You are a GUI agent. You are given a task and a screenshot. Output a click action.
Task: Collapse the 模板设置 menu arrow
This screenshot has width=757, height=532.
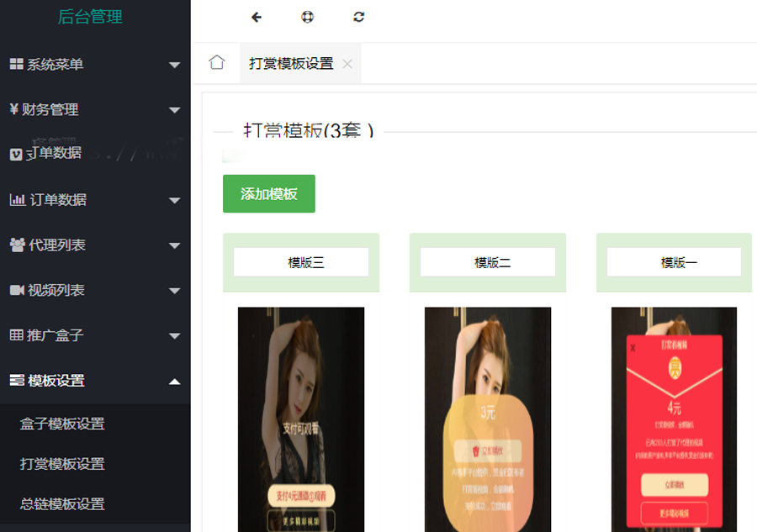[174, 382]
